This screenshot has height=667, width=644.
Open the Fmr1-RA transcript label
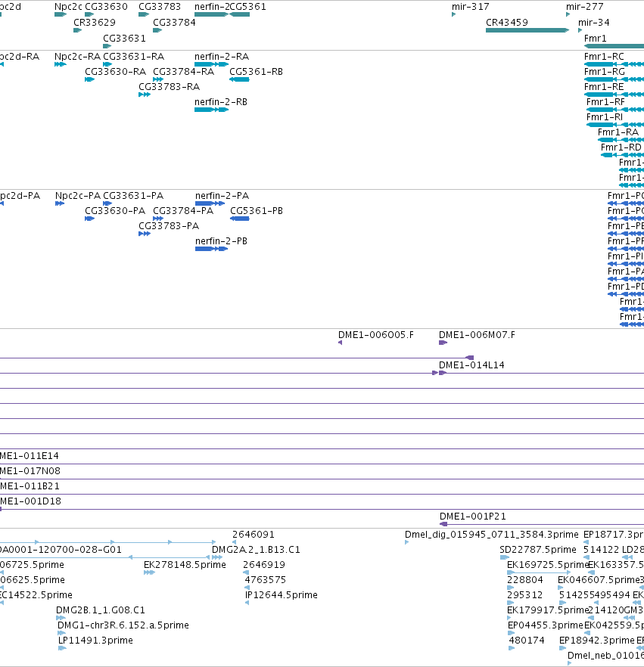click(618, 132)
